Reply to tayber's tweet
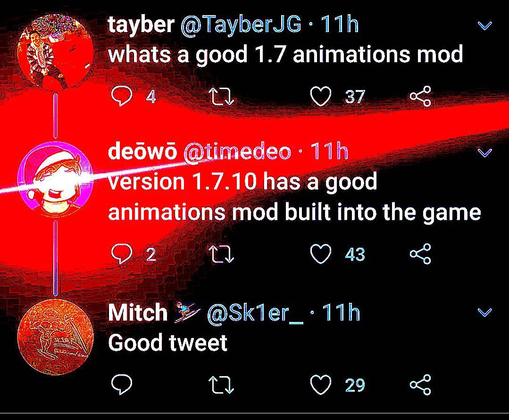 click(x=122, y=96)
